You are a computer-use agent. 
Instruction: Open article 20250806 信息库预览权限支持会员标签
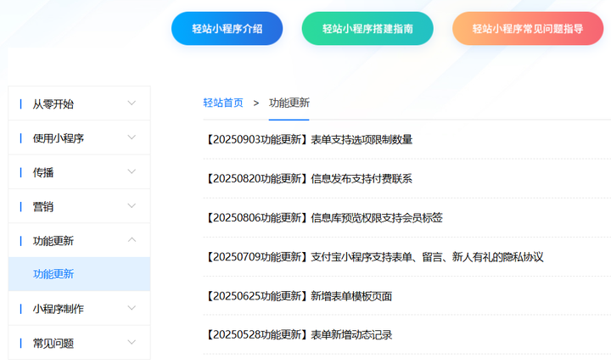324,217
